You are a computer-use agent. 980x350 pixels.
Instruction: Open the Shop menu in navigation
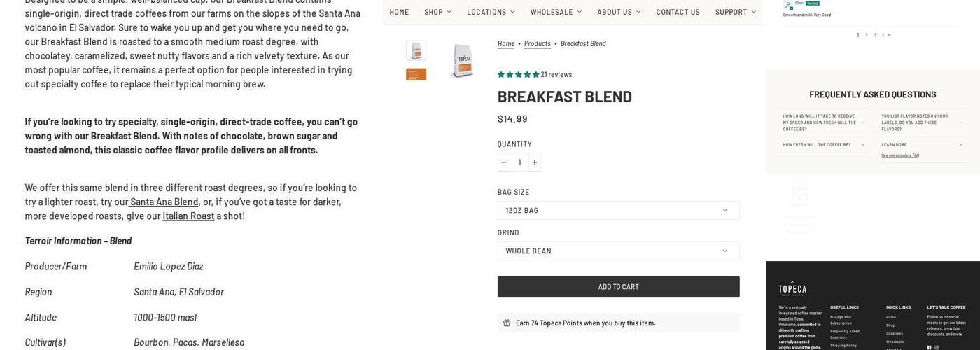tap(437, 12)
